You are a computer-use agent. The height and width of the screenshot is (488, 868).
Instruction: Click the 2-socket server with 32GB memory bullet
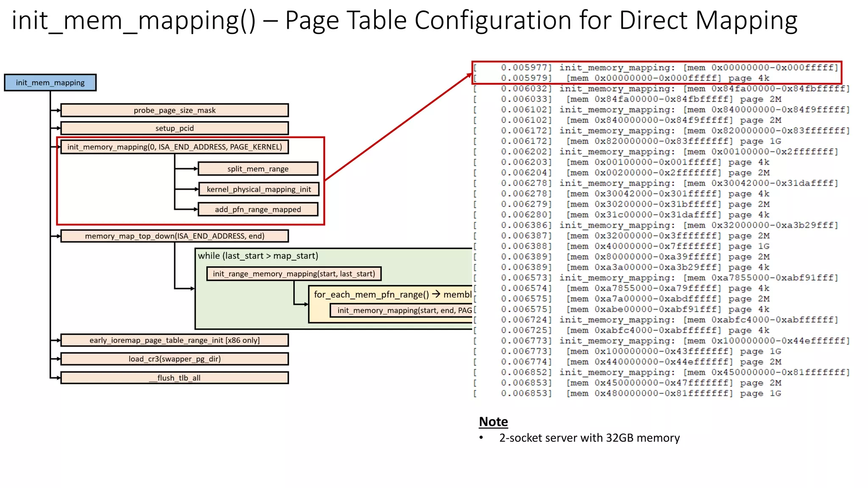click(589, 438)
